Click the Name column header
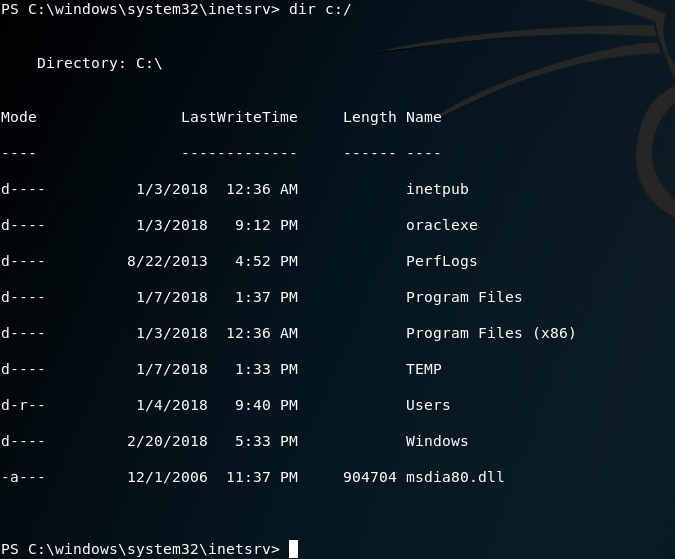 (423, 117)
